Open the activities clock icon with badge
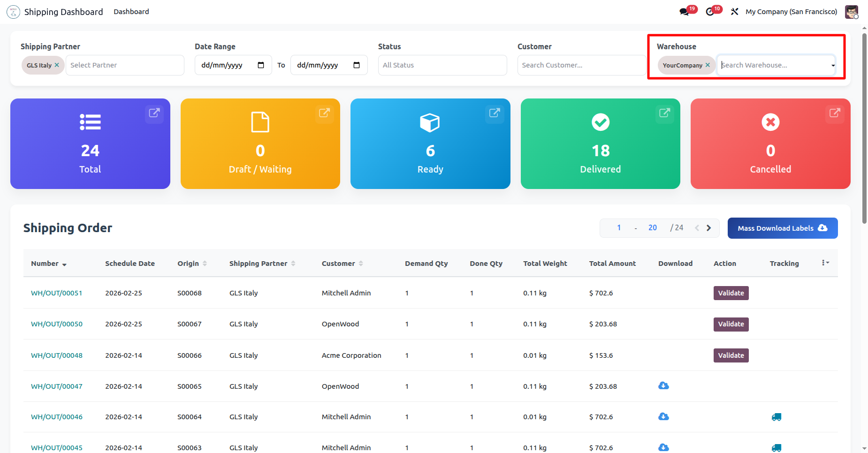 coord(710,12)
